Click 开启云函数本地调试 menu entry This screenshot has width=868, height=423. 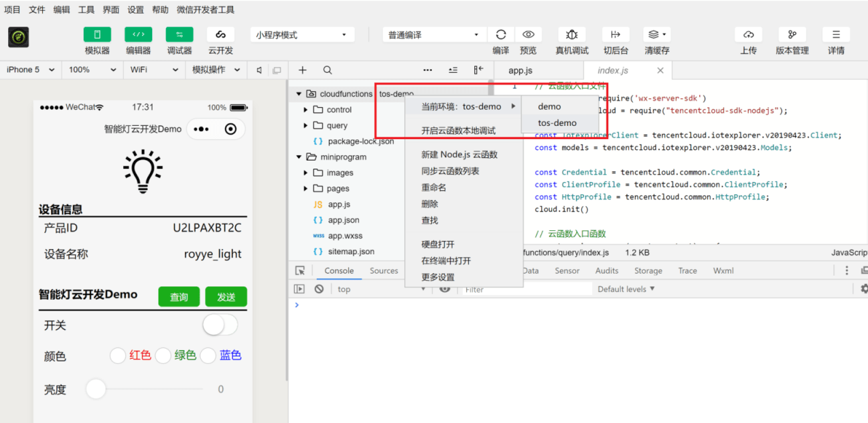[463, 131]
